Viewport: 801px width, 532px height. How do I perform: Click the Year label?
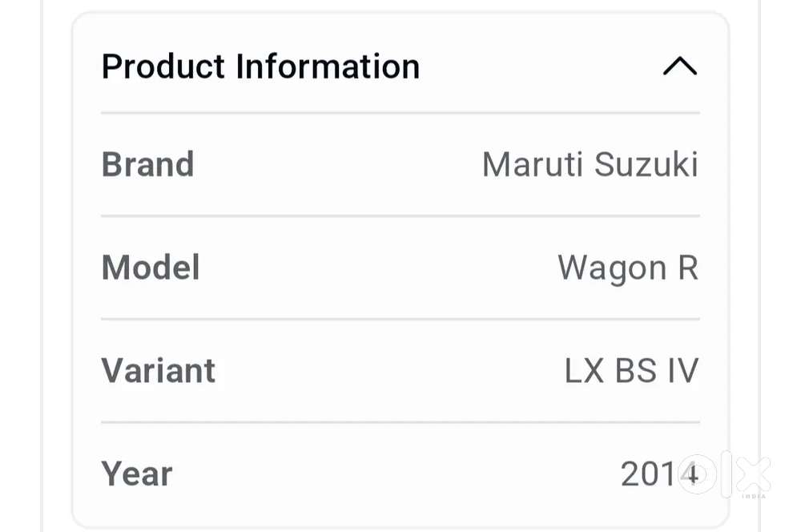pyautogui.click(x=136, y=474)
